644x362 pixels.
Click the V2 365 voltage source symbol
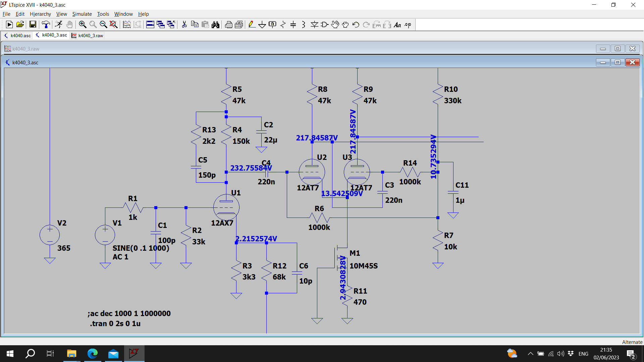click(x=50, y=235)
